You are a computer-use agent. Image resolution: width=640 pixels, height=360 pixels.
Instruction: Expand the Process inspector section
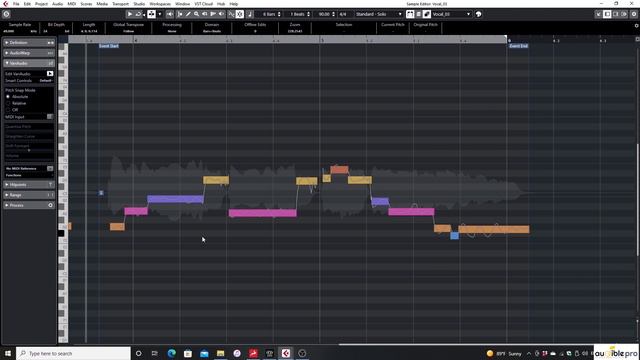click(x=29, y=205)
